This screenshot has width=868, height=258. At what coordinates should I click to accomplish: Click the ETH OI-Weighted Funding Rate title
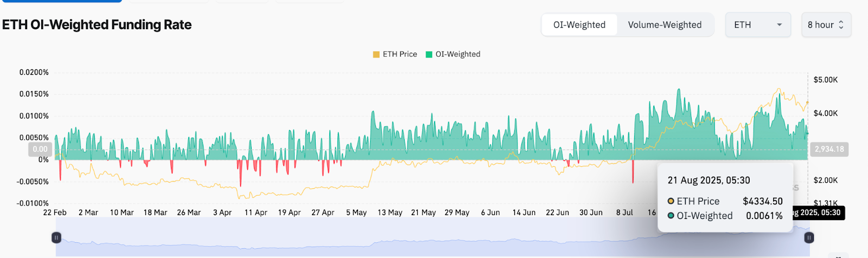coord(97,25)
